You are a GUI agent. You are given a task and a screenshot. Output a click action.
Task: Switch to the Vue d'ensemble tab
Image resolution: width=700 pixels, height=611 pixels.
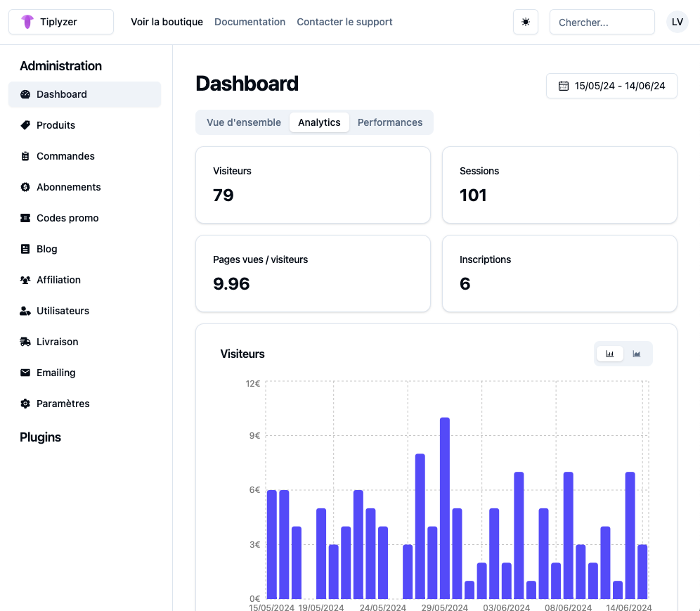[x=244, y=122]
